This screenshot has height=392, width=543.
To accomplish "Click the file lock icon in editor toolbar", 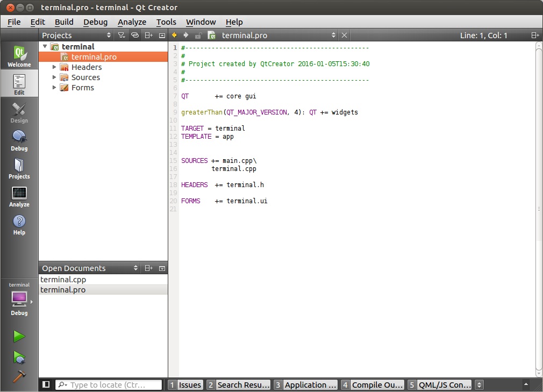I will 198,35.
